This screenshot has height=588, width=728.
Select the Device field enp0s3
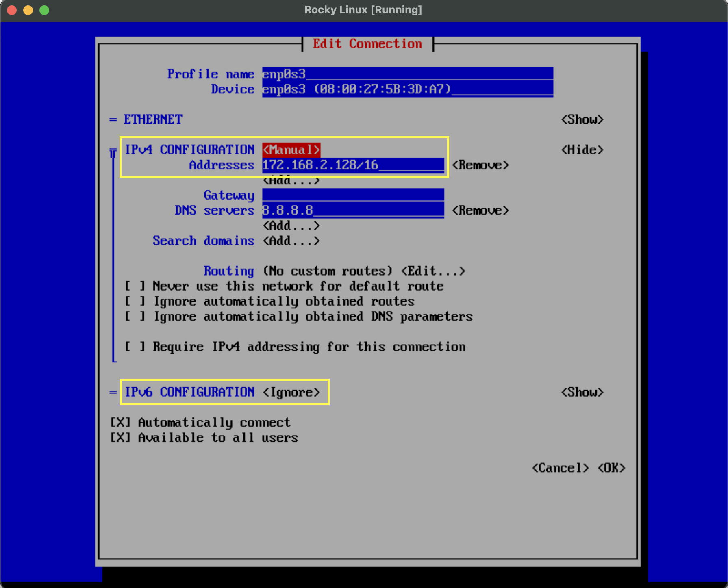(408, 89)
